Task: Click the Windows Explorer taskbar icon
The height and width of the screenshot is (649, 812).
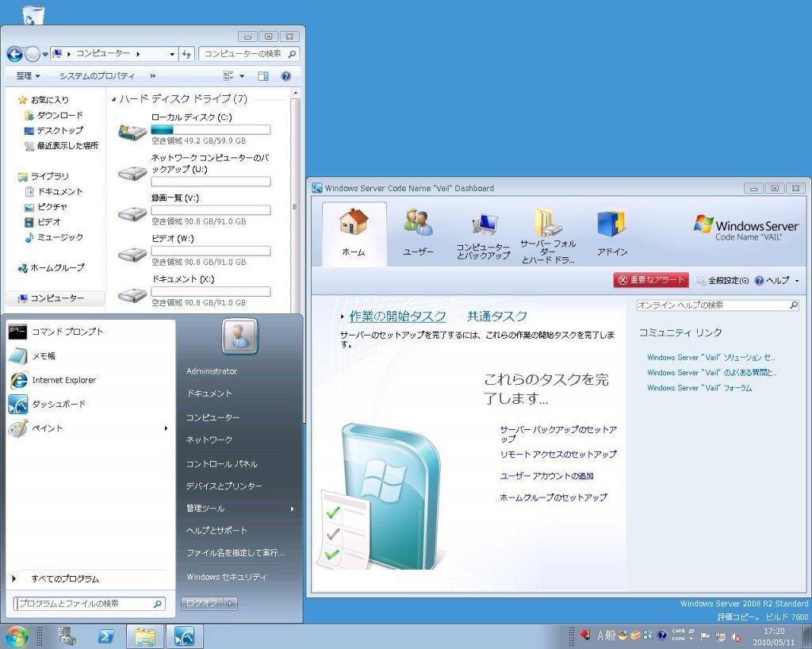Action: tap(147, 636)
